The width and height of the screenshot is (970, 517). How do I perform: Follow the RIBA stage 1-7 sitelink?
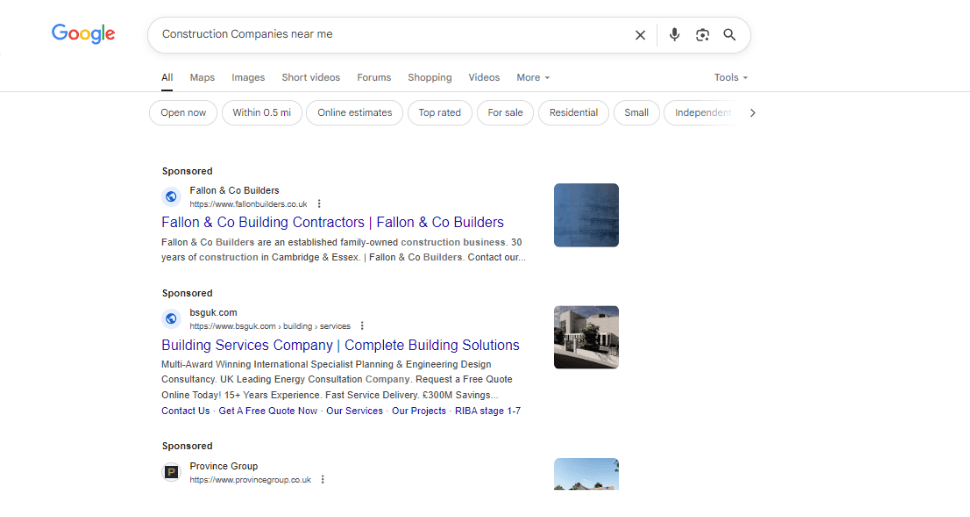click(x=487, y=411)
